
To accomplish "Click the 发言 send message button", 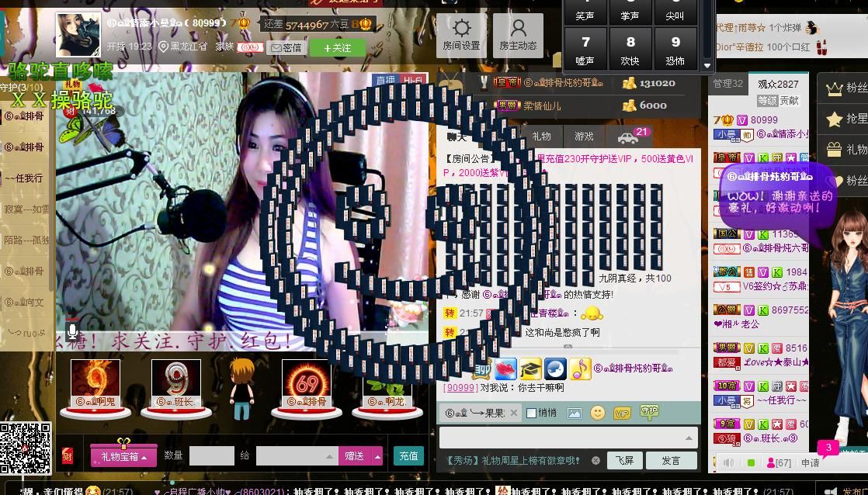I will click(671, 460).
